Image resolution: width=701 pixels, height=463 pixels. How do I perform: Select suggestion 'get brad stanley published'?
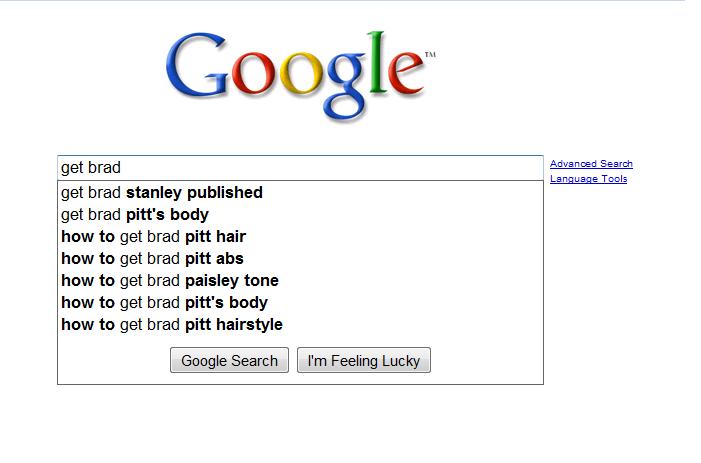pos(162,192)
